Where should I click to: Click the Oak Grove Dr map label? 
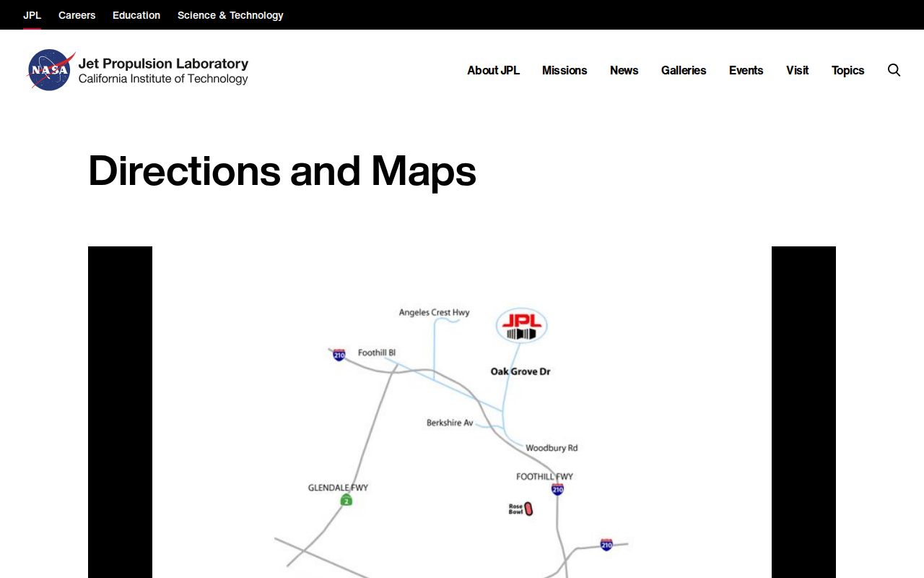point(520,371)
